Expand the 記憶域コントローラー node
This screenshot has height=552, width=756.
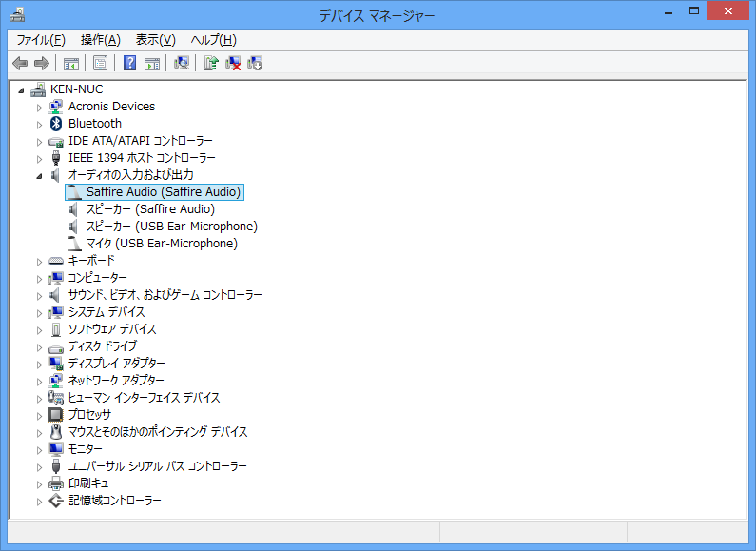(x=40, y=502)
